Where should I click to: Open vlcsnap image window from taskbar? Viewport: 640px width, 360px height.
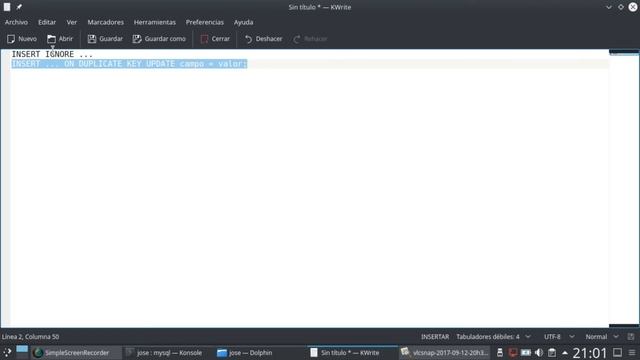point(444,353)
